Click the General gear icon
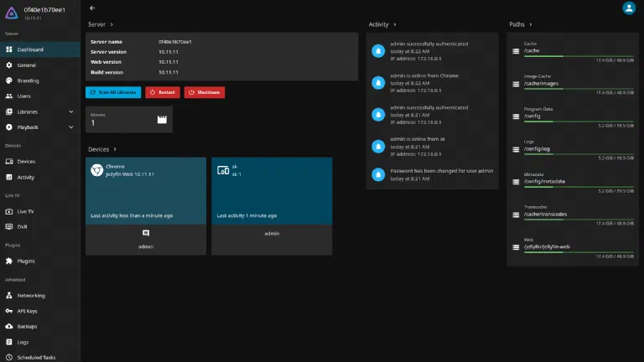Image resolution: width=644 pixels, height=362 pixels. coord(9,65)
